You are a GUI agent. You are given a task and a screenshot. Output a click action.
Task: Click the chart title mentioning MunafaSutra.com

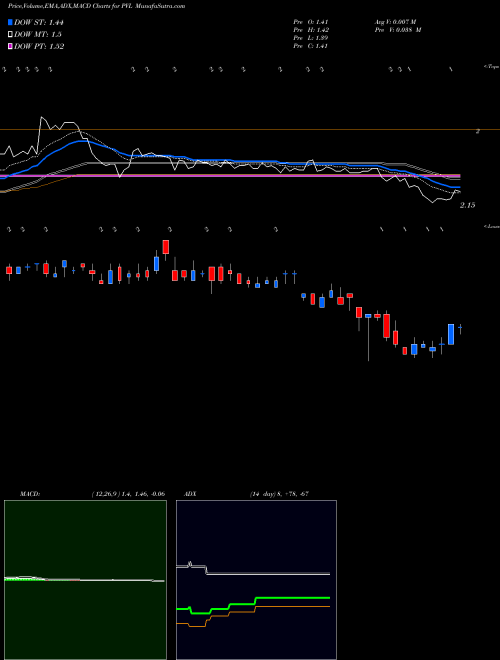(x=96, y=6)
